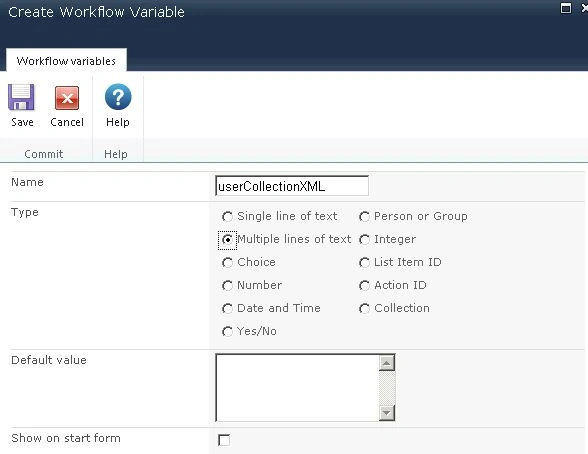Open Help via the question mark icon

118,97
